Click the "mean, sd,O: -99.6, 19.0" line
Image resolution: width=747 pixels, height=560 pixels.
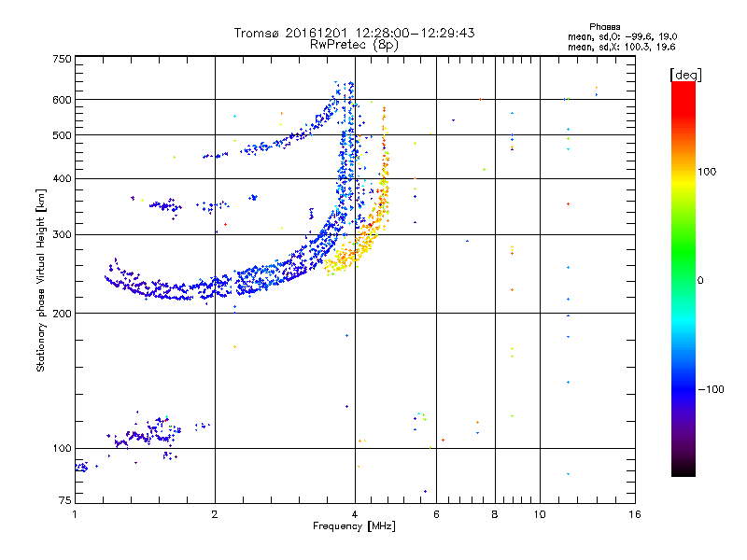622,36
